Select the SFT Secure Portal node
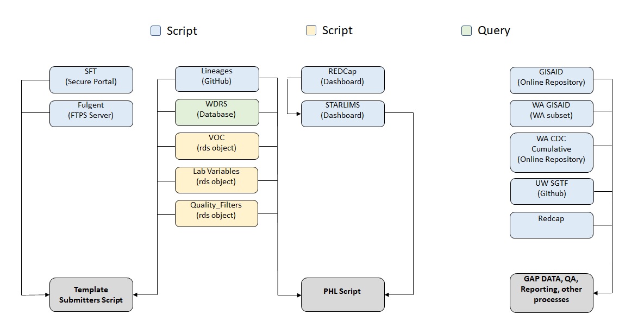 point(91,79)
